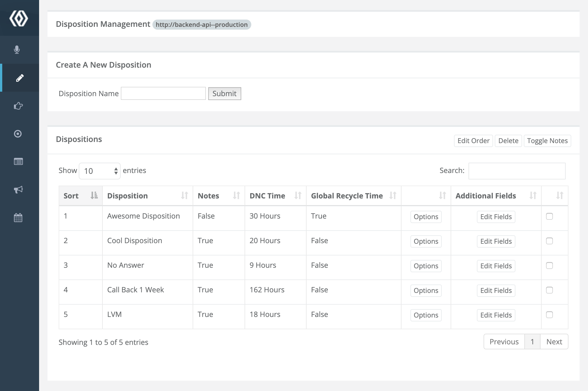Open the megaphone campaigns sidebar section
Viewport: 588px width, 391px height.
pos(18,189)
